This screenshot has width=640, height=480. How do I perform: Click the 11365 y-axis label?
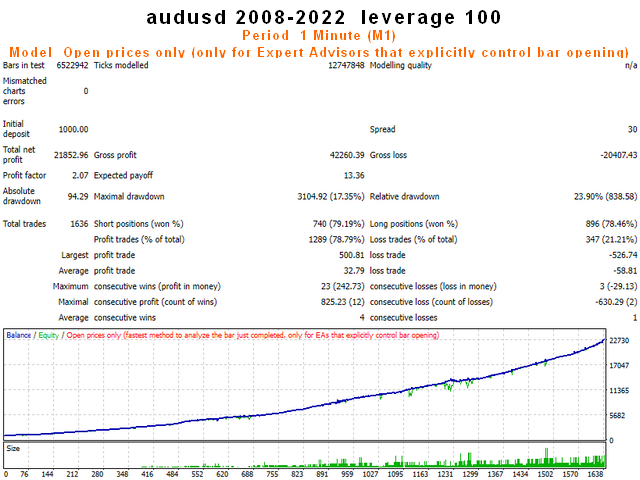click(619, 391)
